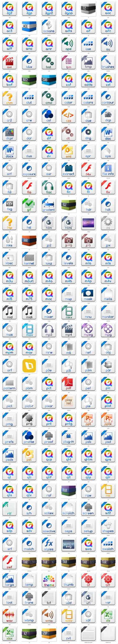Screen dimensions: 118x644
Task: Select the rar archive box icon
Action: [x=69, y=491]
